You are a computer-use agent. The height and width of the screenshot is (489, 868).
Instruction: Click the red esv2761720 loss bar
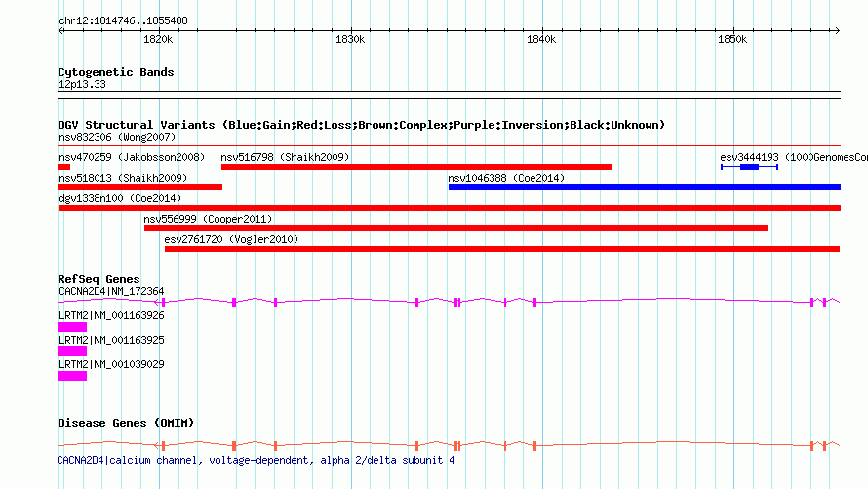pos(502,249)
